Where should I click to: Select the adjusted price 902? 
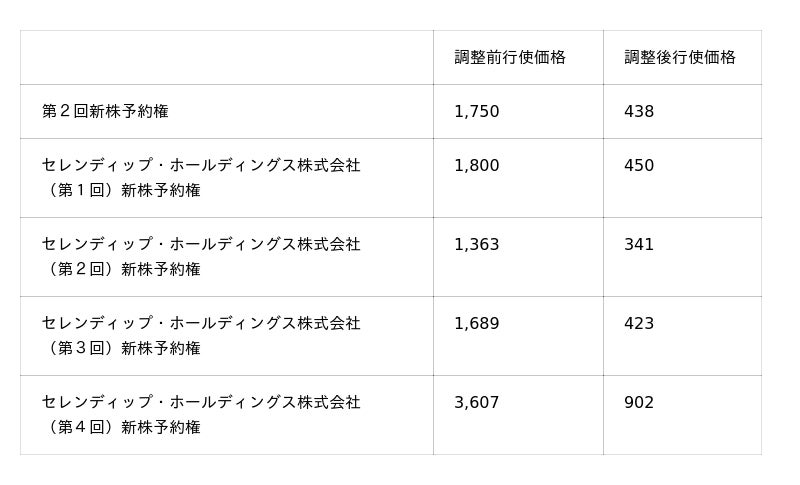pos(639,403)
